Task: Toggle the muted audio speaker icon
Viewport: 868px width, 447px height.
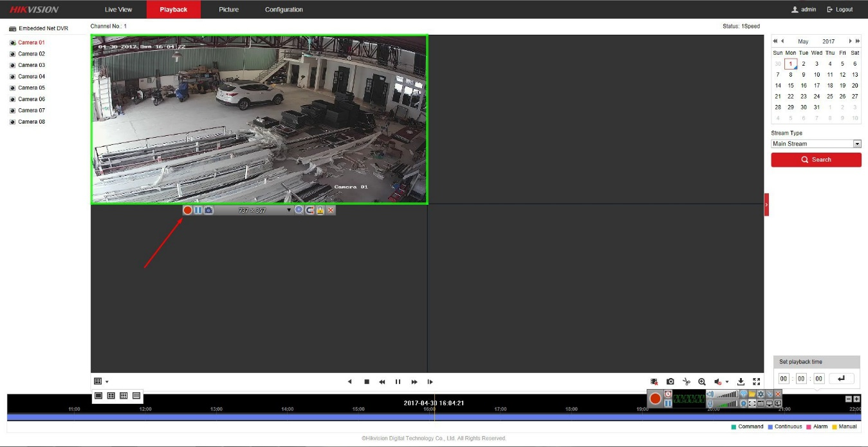Action: coord(717,382)
